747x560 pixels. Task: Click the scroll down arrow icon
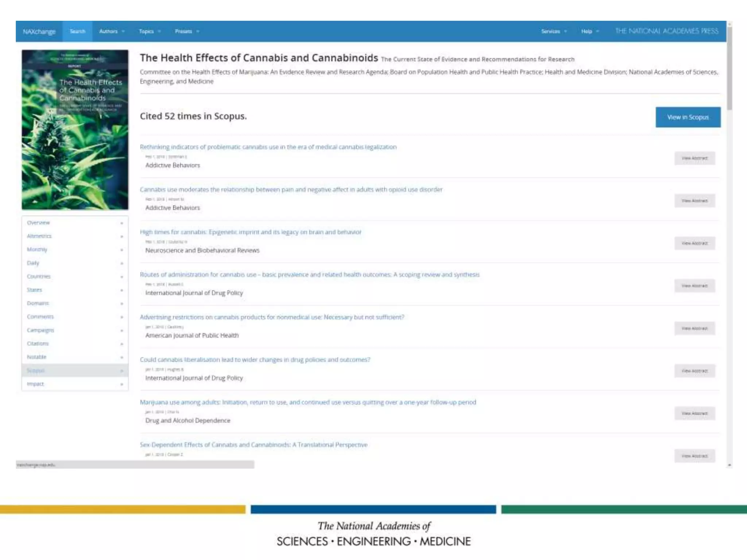(729, 465)
